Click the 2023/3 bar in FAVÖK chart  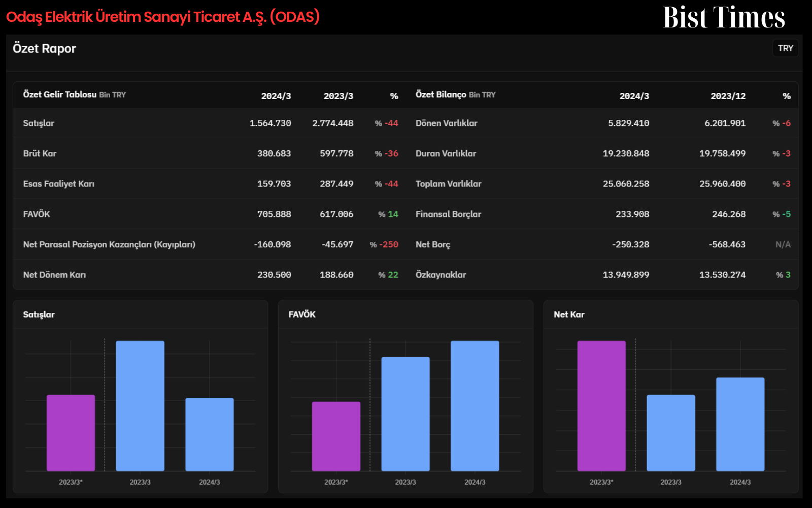(x=405, y=414)
